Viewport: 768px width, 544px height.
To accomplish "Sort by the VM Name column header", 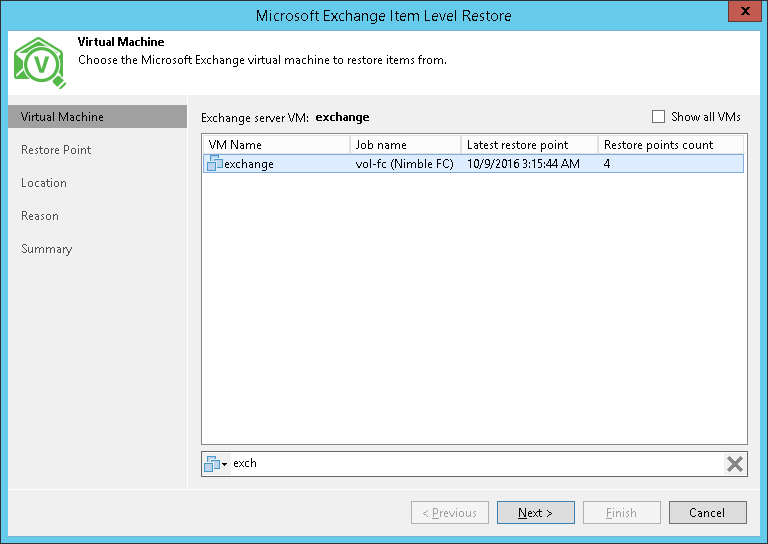I will [x=277, y=145].
